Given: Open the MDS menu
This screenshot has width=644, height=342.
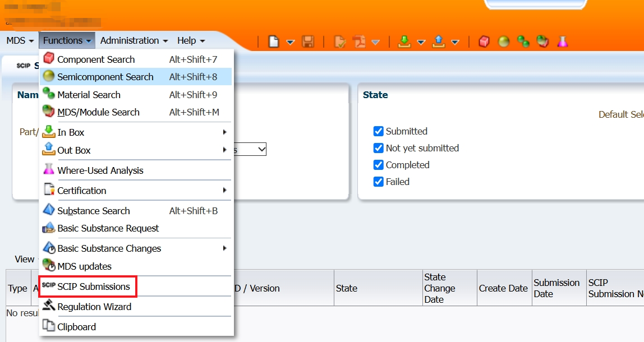Looking at the screenshot, I should tap(20, 40).
